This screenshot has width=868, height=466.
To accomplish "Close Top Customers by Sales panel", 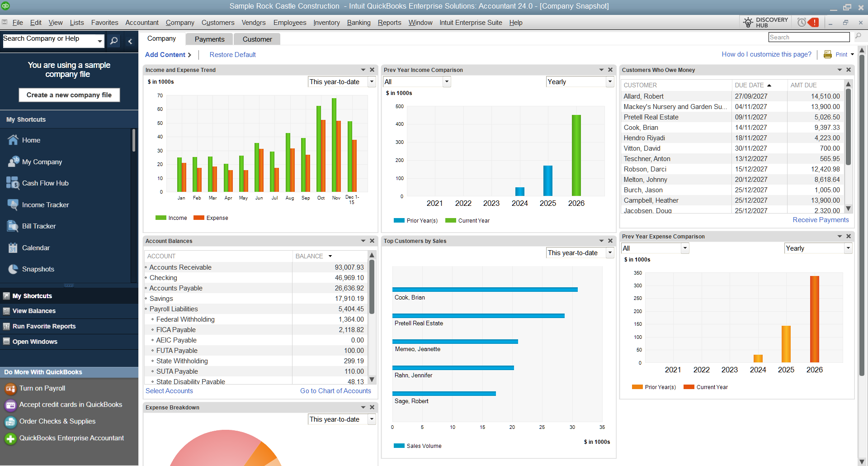I will click(610, 241).
